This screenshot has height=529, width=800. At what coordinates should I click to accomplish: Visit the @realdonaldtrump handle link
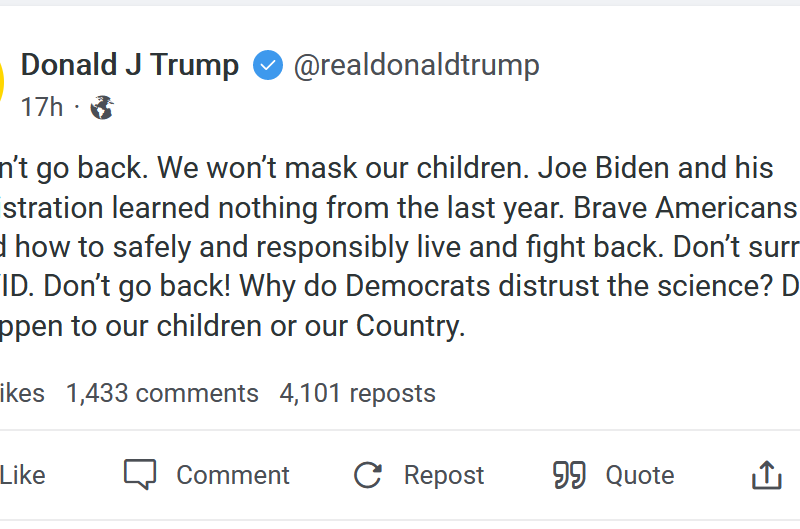[x=416, y=65]
